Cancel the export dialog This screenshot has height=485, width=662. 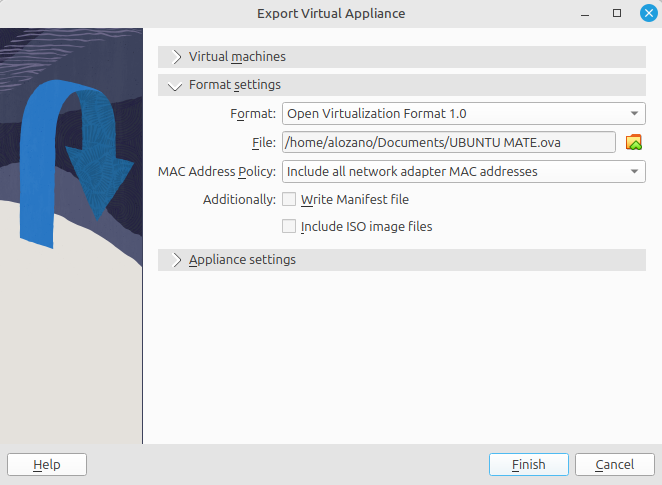614,465
